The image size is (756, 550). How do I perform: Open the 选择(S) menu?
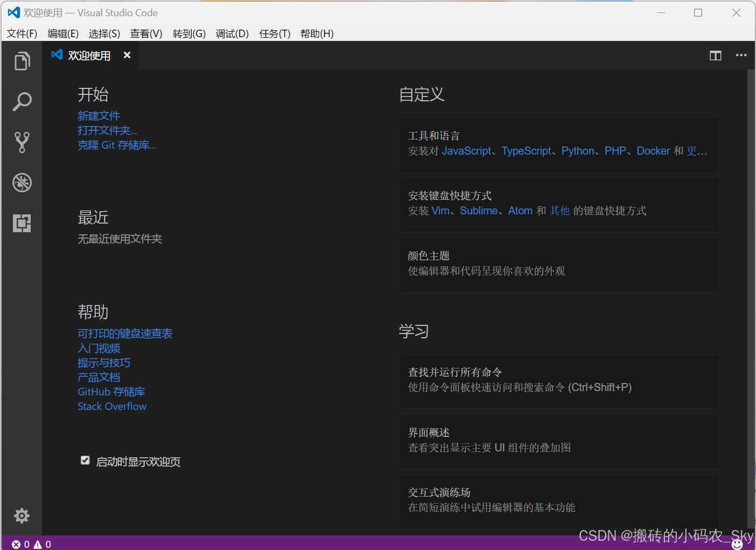tap(104, 33)
